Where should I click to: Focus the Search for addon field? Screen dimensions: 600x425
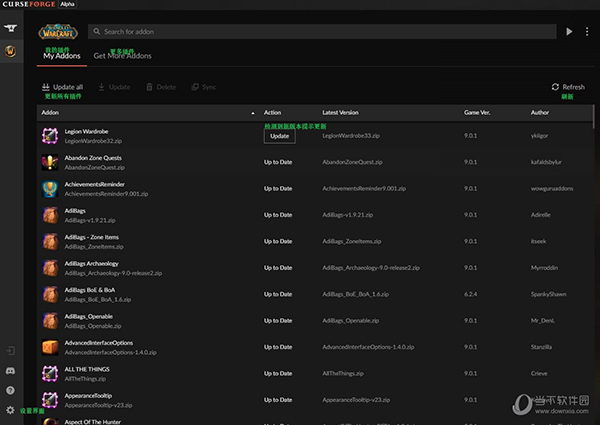(x=322, y=31)
